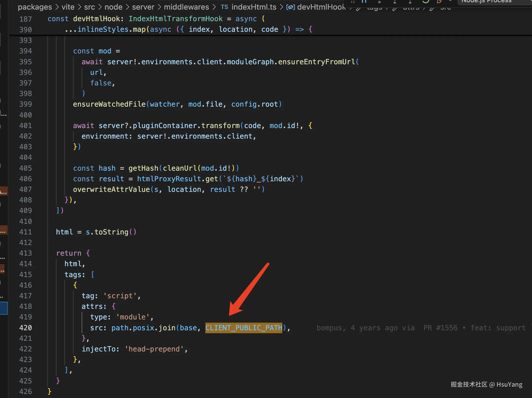Select the indexHtml.ts breadcrumb item
The image size is (532, 398).
click(254, 7)
